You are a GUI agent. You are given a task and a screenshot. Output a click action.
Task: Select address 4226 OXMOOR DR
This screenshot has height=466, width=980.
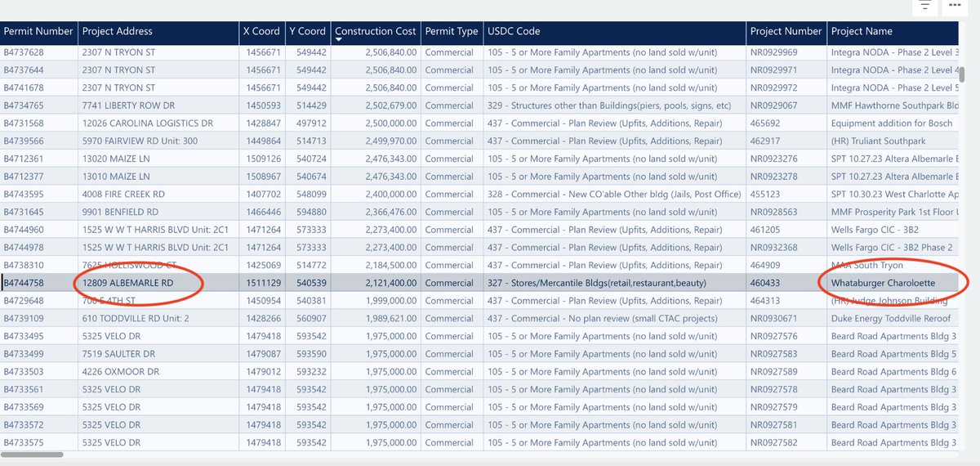click(x=121, y=371)
